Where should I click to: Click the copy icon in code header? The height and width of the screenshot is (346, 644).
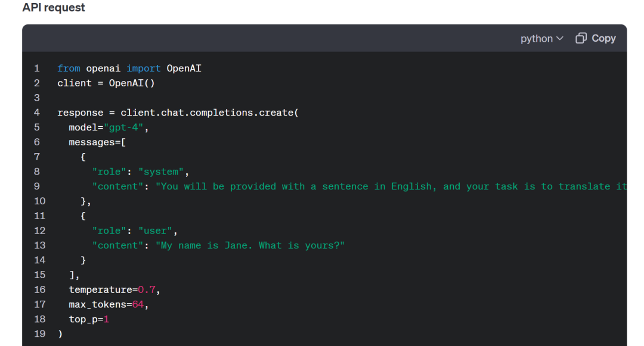(x=581, y=38)
